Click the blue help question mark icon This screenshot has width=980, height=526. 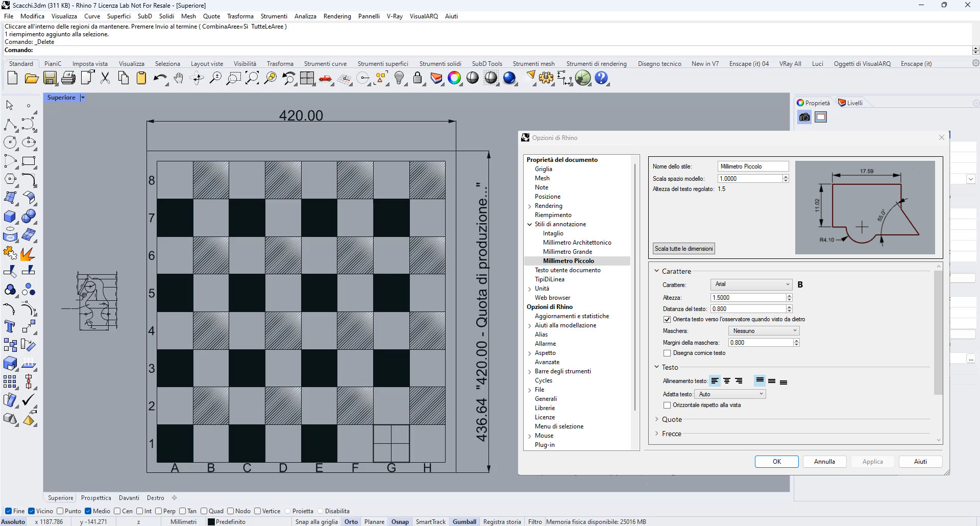point(602,78)
